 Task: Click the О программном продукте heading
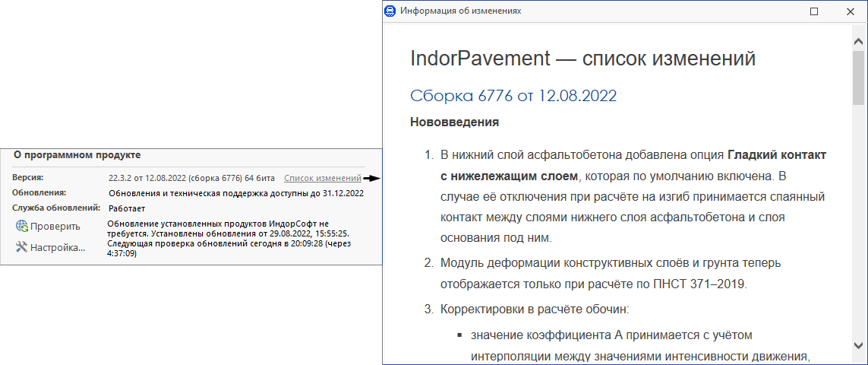coord(77,155)
